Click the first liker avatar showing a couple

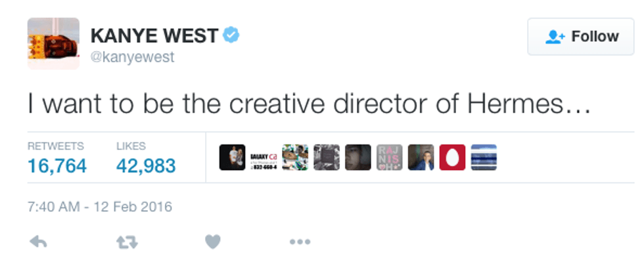(x=232, y=158)
